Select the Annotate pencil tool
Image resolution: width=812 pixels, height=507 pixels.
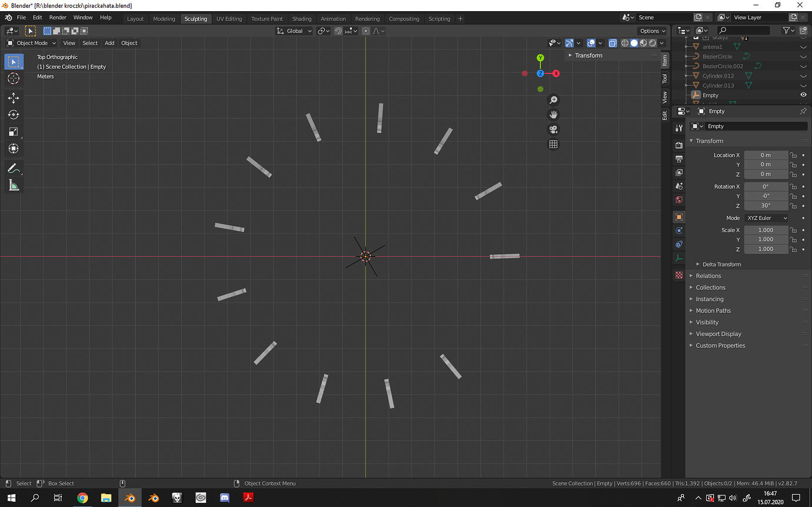(14, 168)
